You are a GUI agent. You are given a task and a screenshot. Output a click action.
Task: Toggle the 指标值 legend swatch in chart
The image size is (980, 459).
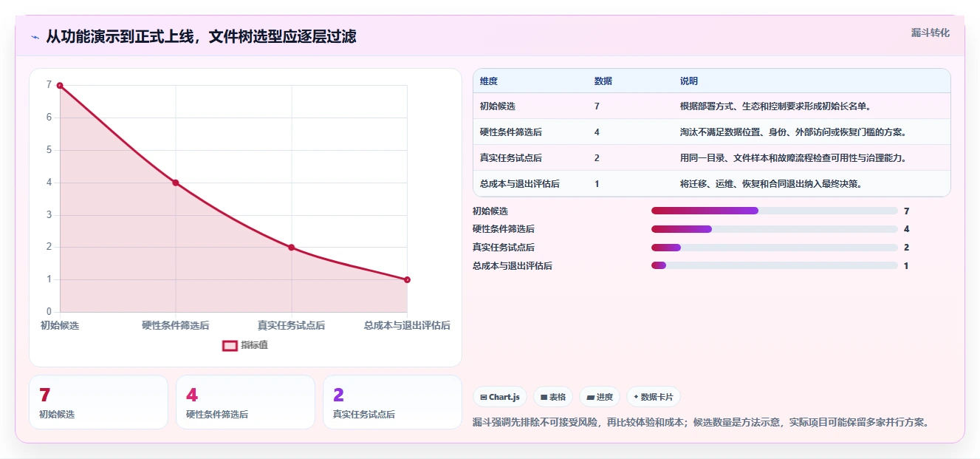pos(230,345)
